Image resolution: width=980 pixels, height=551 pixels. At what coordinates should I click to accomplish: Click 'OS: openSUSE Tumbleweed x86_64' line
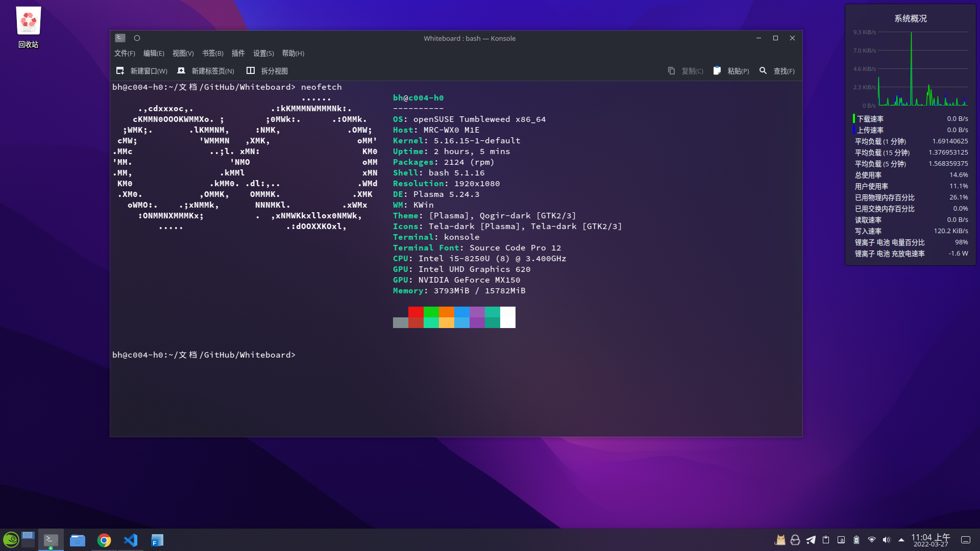469,119
